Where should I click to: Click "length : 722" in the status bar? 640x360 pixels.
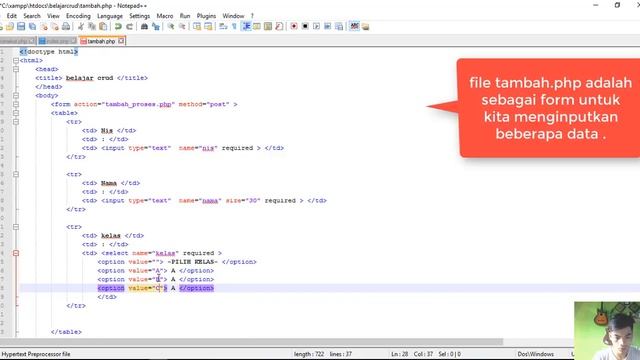tap(309, 354)
